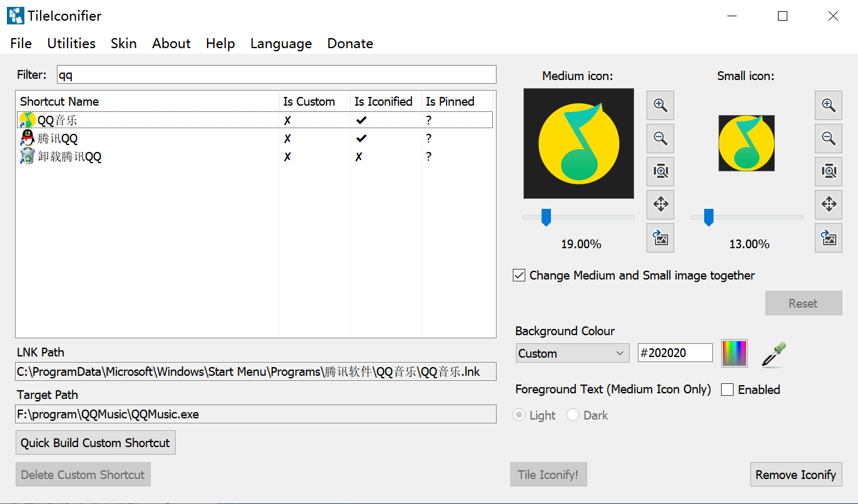Fit Medium icon to tile button
Screen dimensions: 858x504
660,171
